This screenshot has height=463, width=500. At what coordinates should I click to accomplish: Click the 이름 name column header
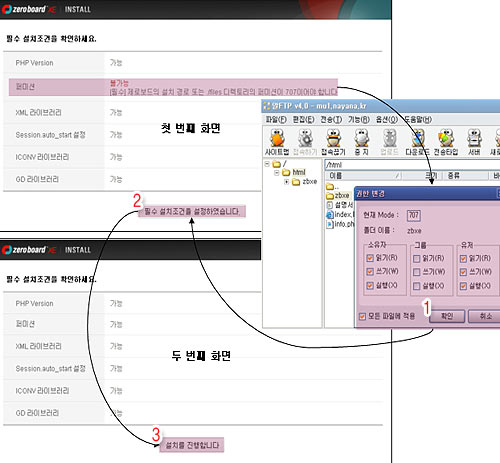363,175
